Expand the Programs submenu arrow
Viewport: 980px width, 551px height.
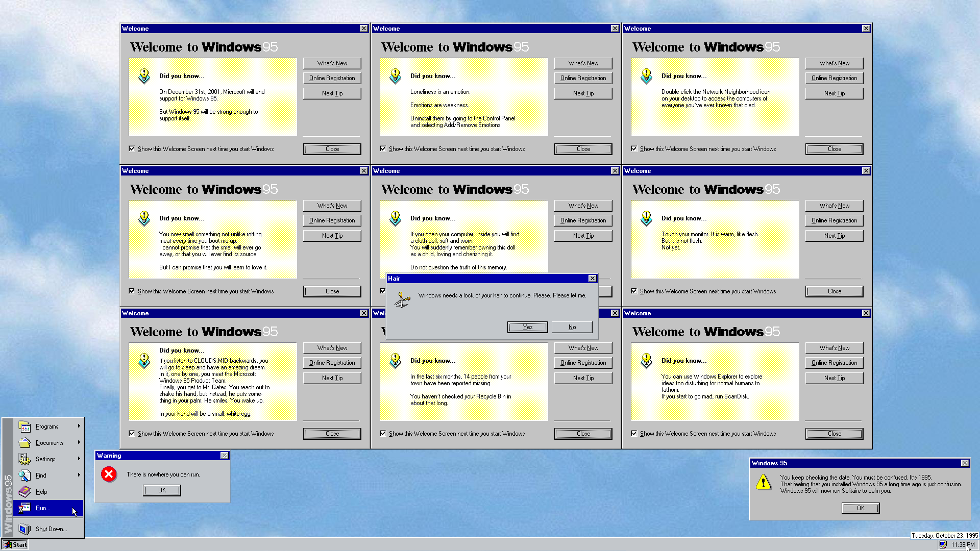pos(79,426)
